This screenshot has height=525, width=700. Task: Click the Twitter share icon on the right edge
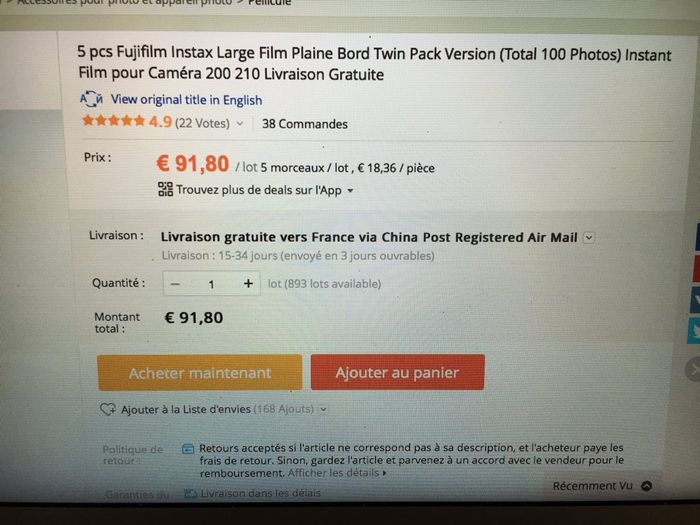[x=694, y=331]
